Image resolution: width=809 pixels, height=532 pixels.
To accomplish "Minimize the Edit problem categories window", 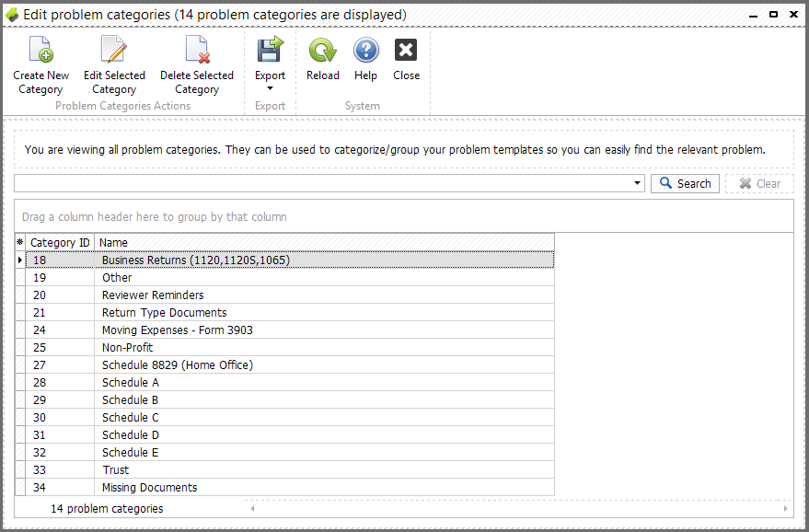I will point(753,15).
